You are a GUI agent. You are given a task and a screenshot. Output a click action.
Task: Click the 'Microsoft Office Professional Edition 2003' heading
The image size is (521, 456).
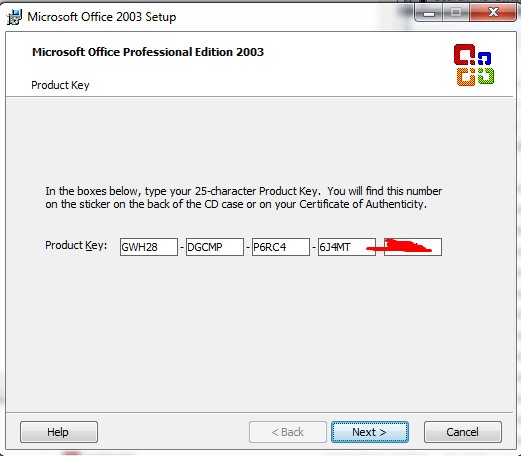148,52
